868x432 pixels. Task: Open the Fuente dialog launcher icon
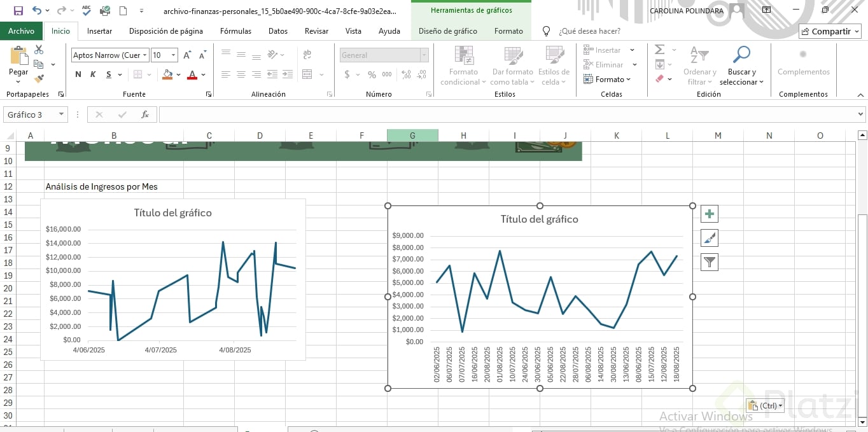click(209, 94)
